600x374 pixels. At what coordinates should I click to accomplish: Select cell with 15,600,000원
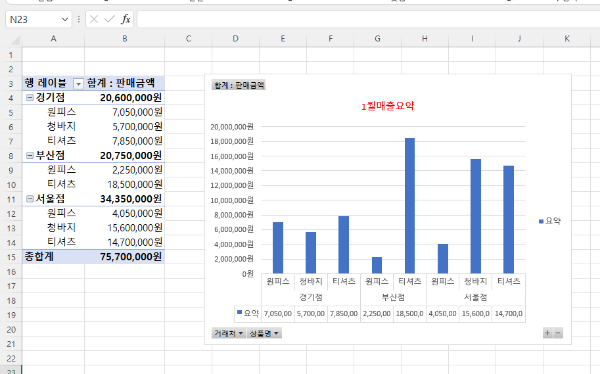[125, 228]
